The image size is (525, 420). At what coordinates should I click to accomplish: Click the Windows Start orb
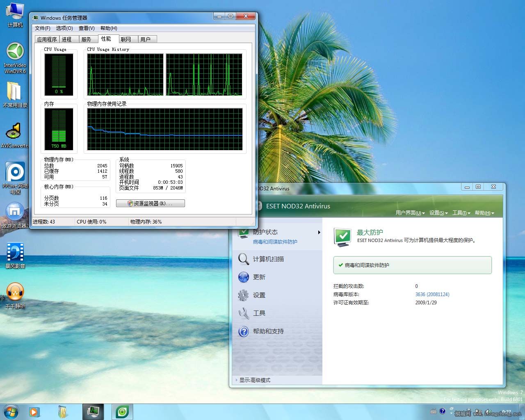(x=11, y=412)
